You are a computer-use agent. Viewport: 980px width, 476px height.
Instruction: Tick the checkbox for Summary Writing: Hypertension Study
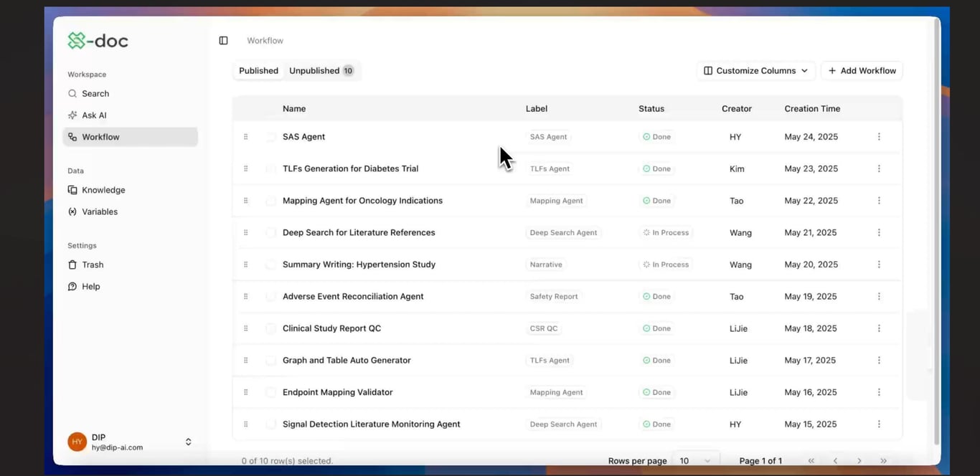point(270,265)
